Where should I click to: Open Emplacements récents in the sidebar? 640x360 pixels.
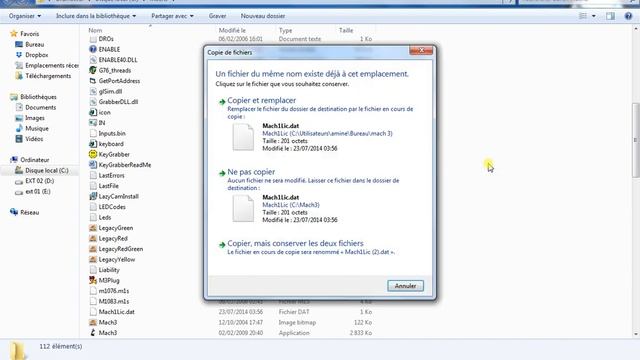click(x=47, y=65)
